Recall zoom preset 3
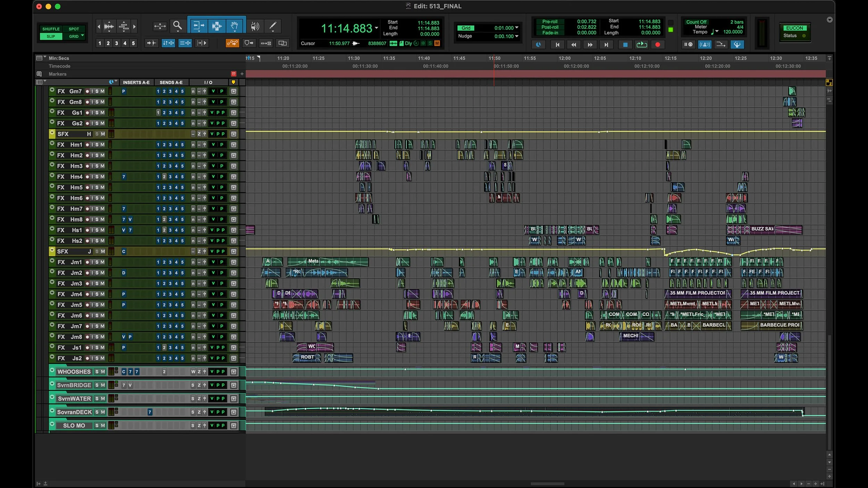 point(116,43)
